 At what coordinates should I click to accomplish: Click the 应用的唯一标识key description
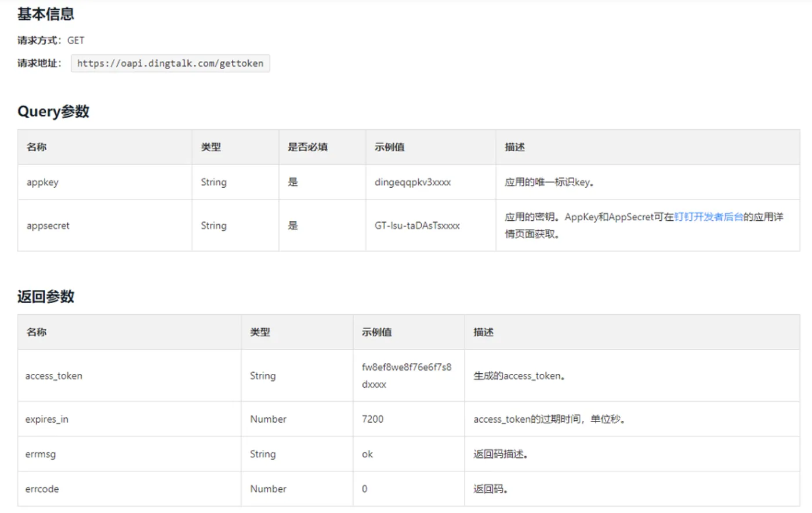(x=549, y=182)
